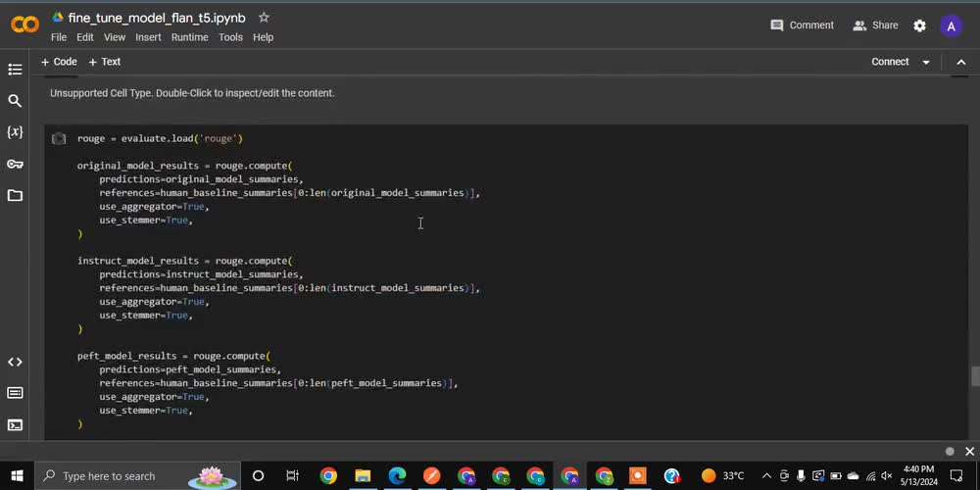
Task: Click the Colab logo
Action: 25,25
